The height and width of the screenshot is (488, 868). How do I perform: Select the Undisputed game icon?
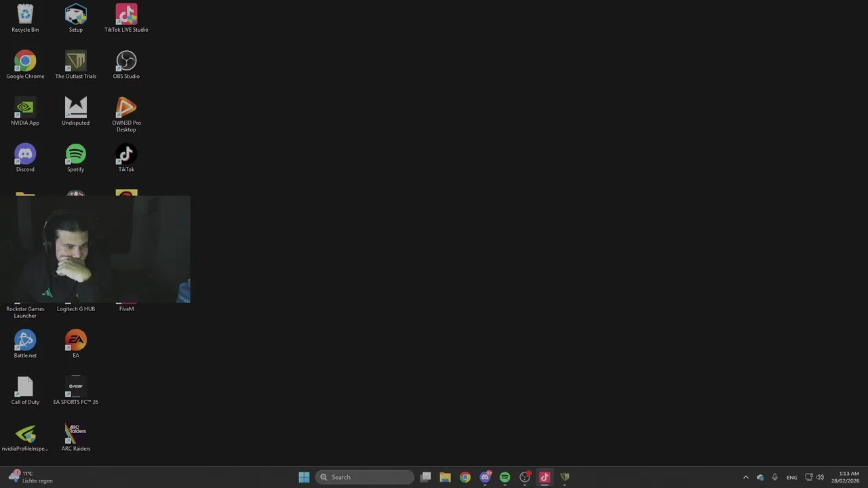coord(75,112)
